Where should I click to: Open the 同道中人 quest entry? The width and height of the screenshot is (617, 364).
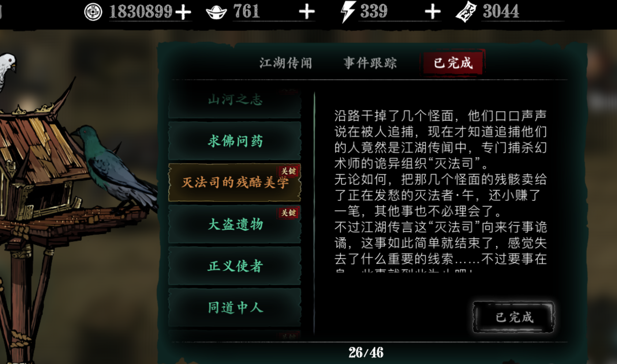tap(235, 307)
